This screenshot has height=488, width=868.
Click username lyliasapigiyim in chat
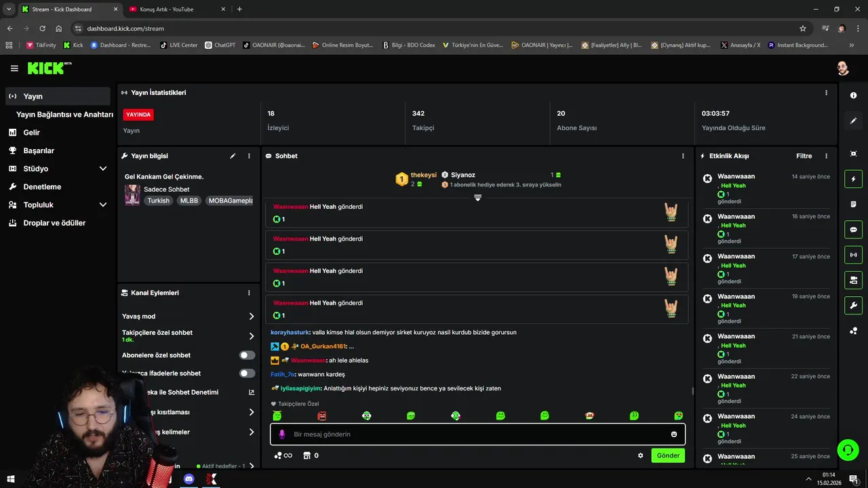[x=300, y=388]
